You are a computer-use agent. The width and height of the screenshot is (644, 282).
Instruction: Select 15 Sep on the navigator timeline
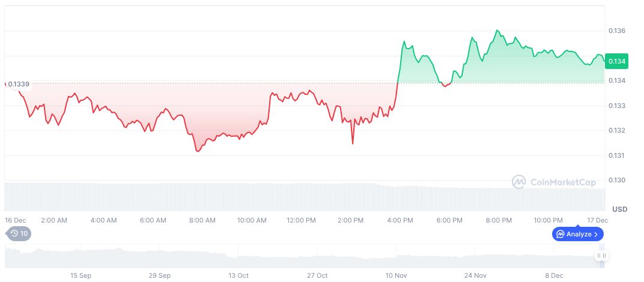pyautogui.click(x=80, y=275)
